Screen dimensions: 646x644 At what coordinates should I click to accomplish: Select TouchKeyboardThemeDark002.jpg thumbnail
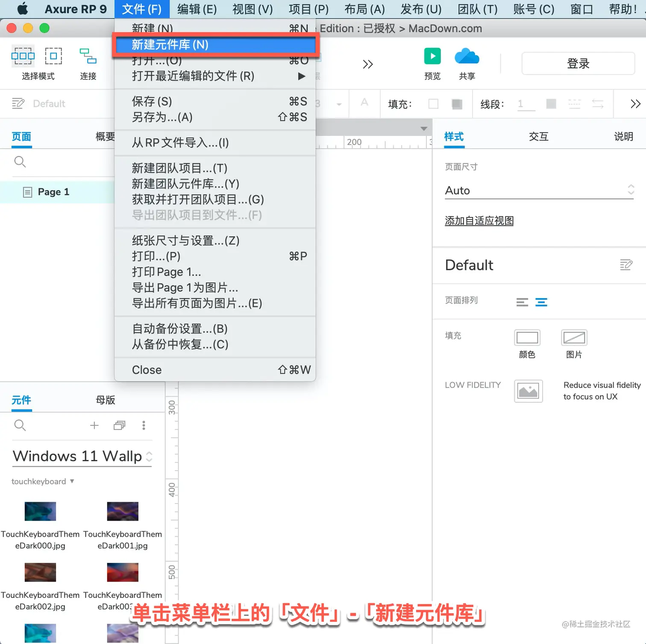pos(40,572)
